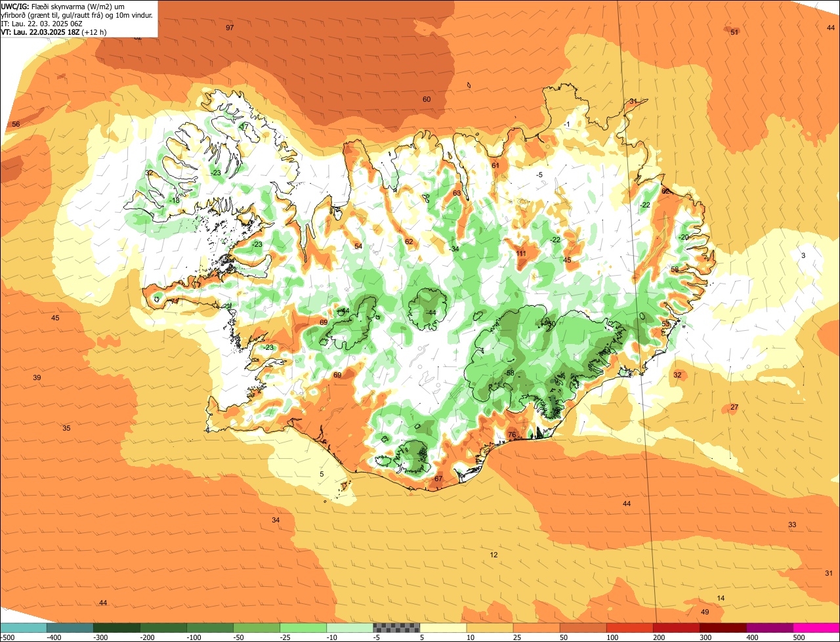
Task: Pick the orange legend swatch between 25 and 50
Action: click(x=536, y=628)
